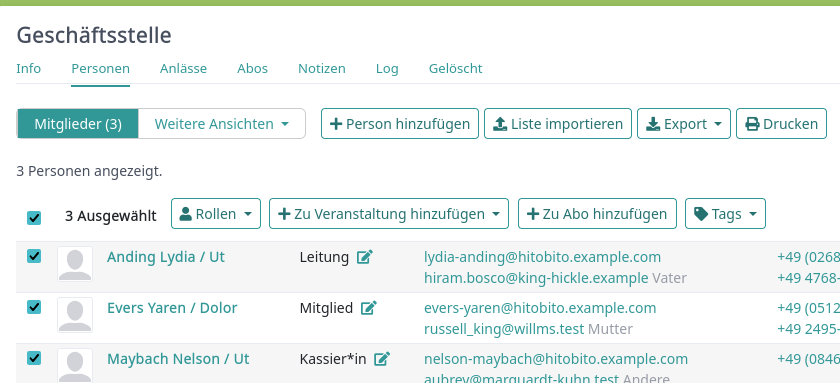The image size is (840, 383).
Task: Go to the Abos tab
Action: click(x=252, y=69)
